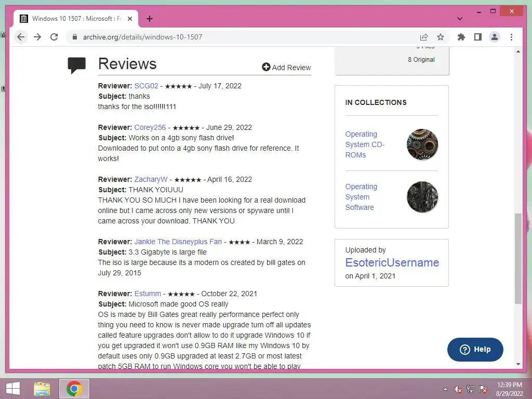Open Chrome's three-dot menu
Viewport: 532px width, 399px height.
click(x=511, y=37)
